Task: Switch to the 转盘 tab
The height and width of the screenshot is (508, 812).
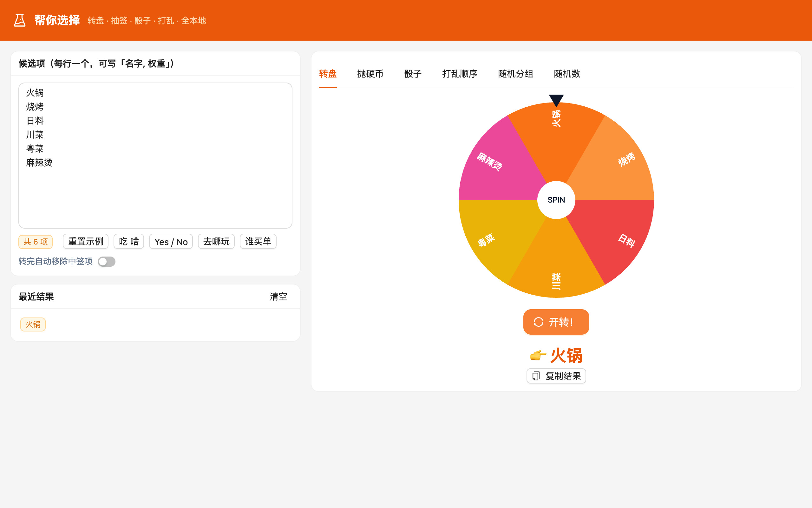Action: tap(328, 74)
